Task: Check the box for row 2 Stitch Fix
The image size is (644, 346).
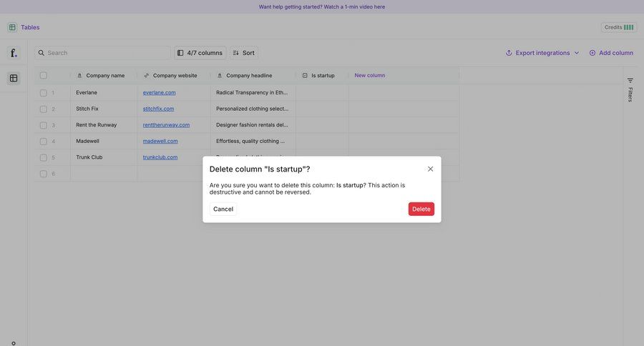Action: (x=43, y=109)
